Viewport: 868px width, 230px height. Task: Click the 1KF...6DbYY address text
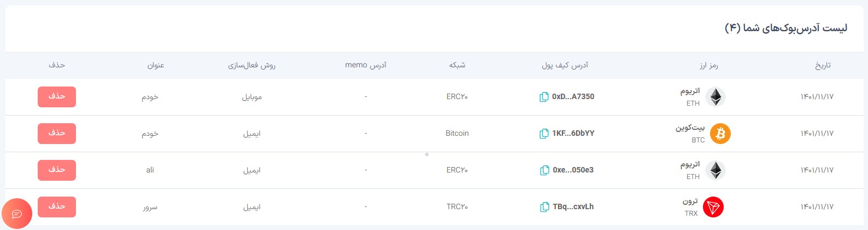(573, 134)
